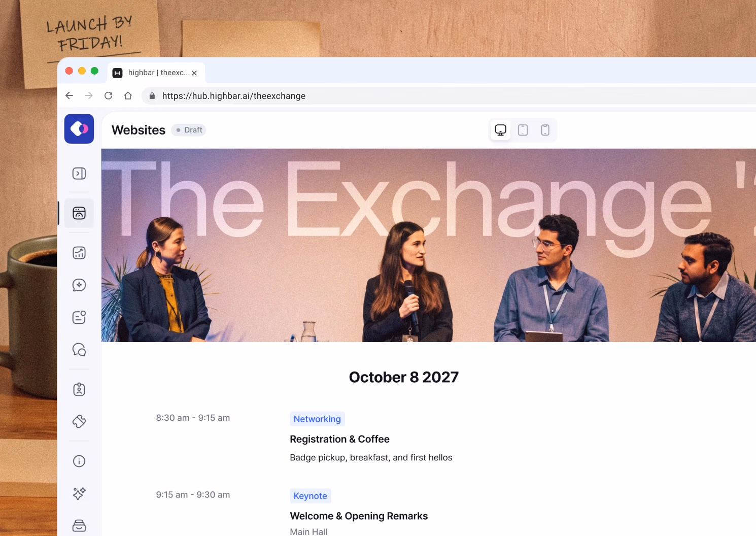The image size is (756, 536).
Task: Click the Draft status badge
Action: pos(189,130)
